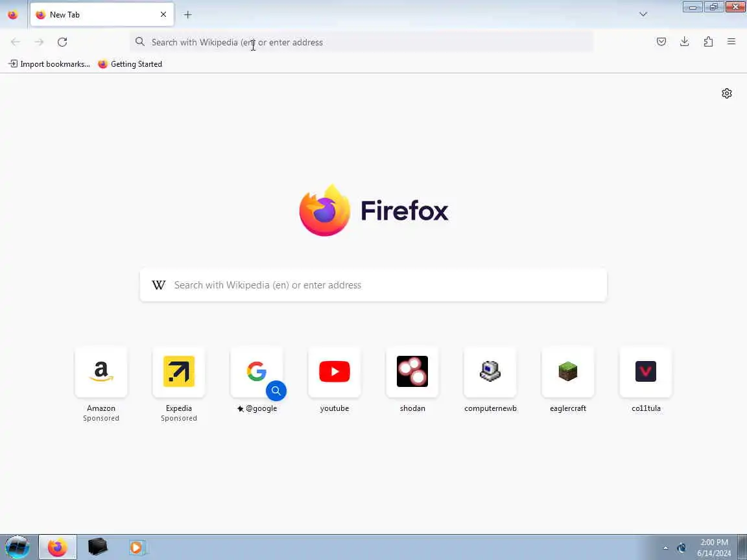Open the @google search shortcut tile
Image resolution: width=747 pixels, height=560 pixels.
(x=257, y=372)
